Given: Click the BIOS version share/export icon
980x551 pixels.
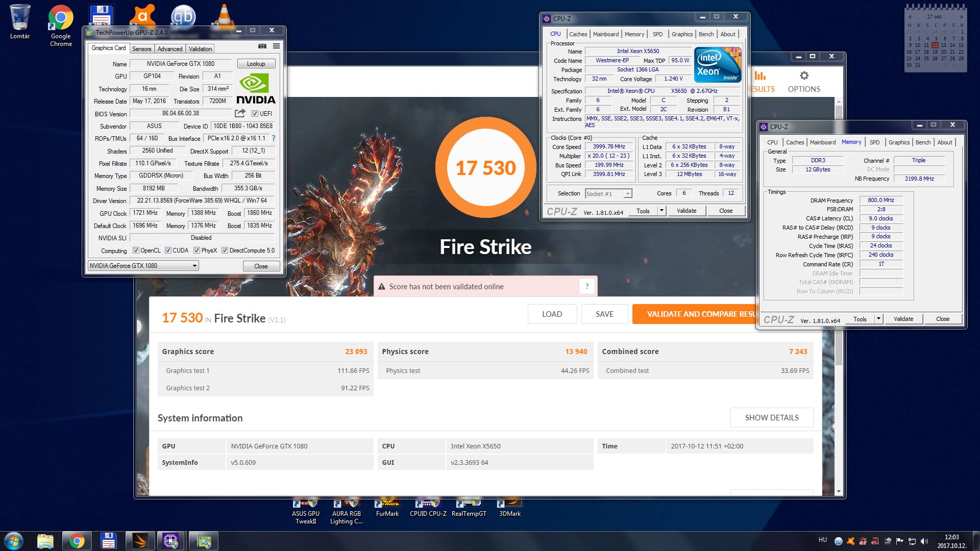Looking at the screenshot, I should (240, 113).
